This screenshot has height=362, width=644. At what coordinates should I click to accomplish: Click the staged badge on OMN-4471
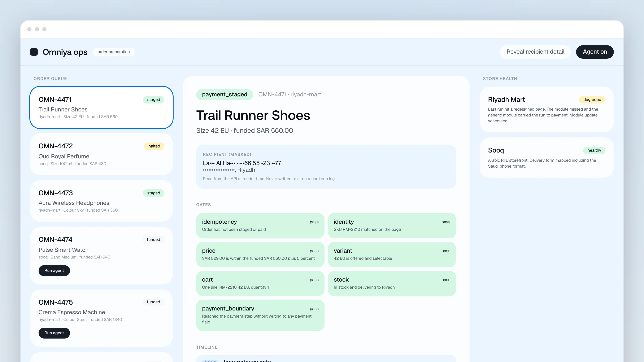coord(153,100)
